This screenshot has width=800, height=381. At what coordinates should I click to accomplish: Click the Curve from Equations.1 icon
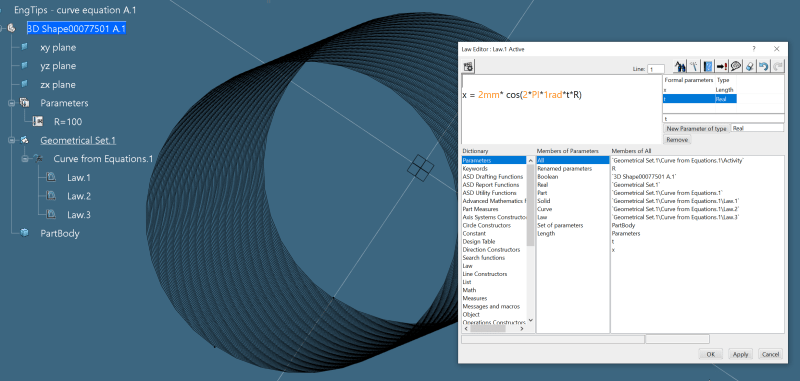(x=38, y=159)
